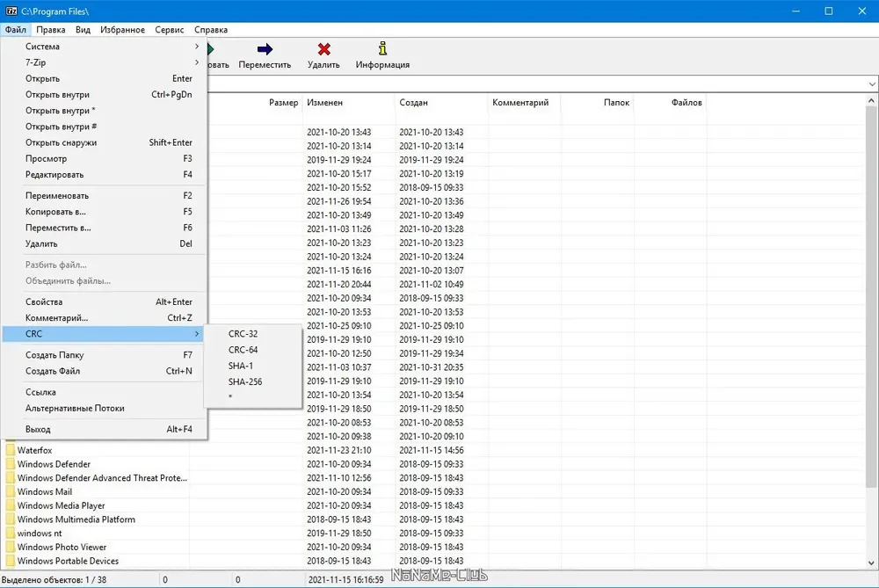Click the 7-Zip app icon in the title bar
The image size is (879, 588).
point(11,11)
